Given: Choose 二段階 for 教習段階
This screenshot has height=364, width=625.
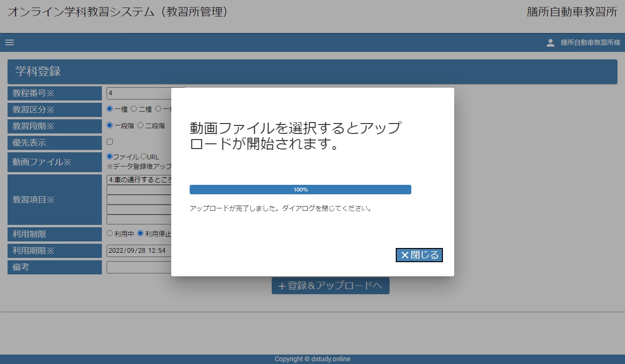Looking at the screenshot, I should click(140, 125).
